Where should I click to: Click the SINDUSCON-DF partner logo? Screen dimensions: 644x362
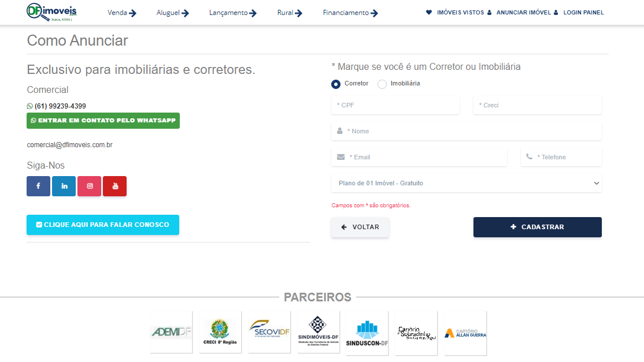(367, 333)
